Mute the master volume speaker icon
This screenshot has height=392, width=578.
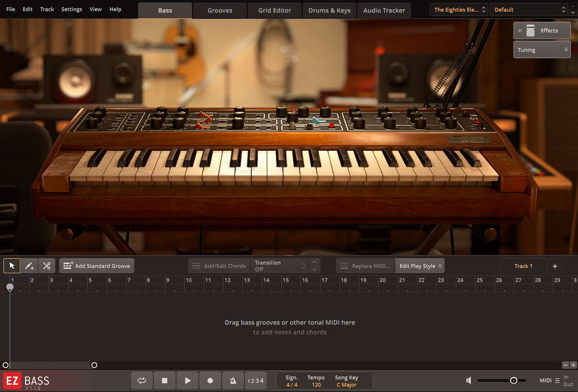coord(468,380)
